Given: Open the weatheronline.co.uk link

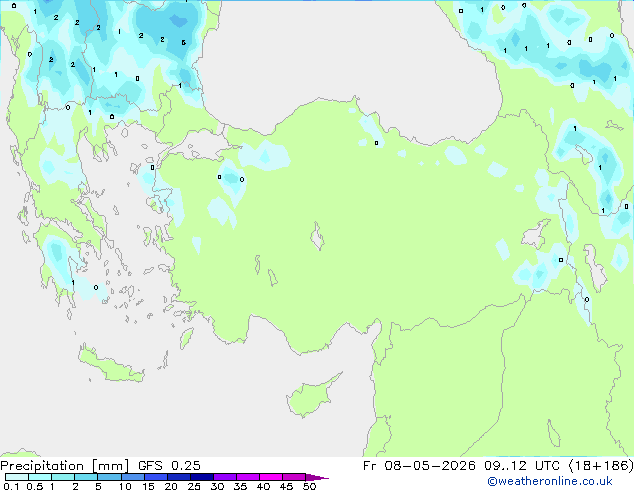Looking at the screenshot, I should pyautogui.click(x=550, y=481).
